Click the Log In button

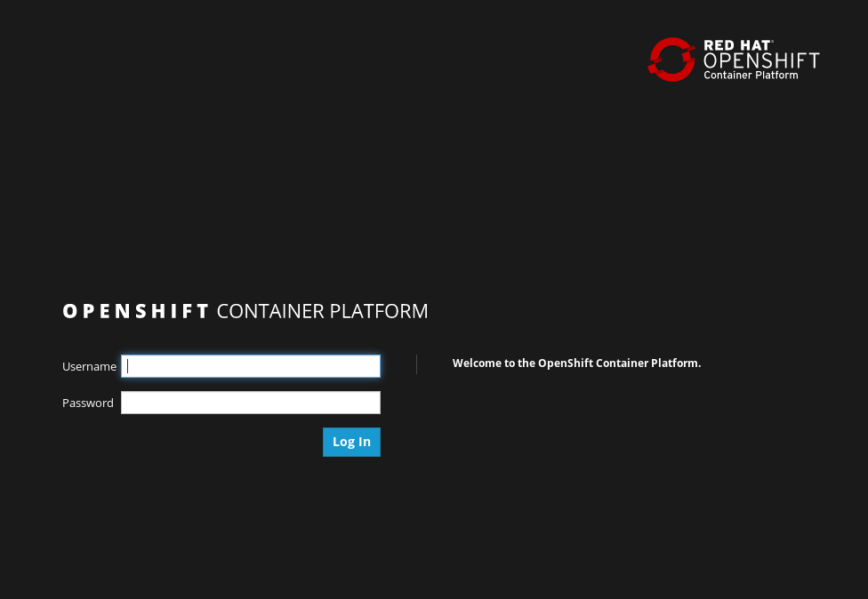click(x=351, y=442)
